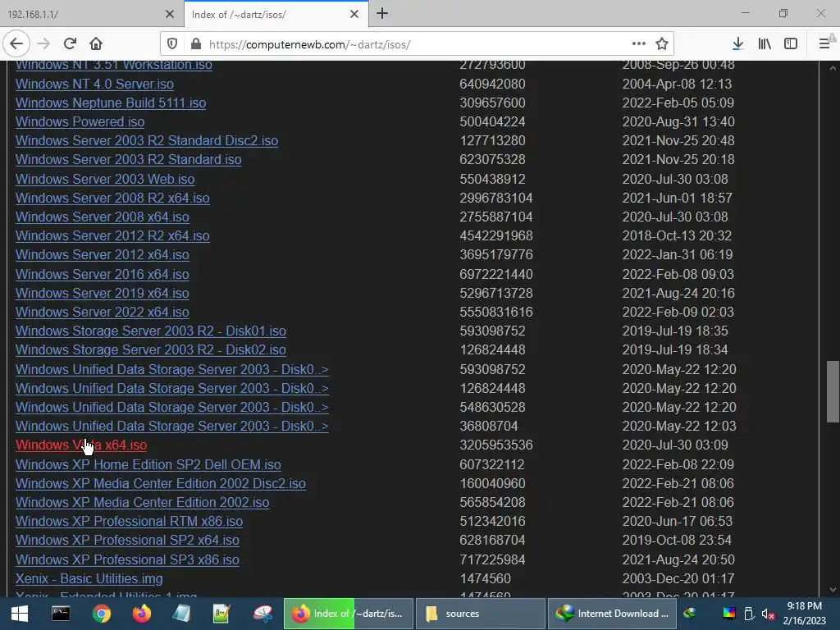This screenshot has height=630, width=840.
Task: Open the Windows Start menu
Action: coord(20,614)
